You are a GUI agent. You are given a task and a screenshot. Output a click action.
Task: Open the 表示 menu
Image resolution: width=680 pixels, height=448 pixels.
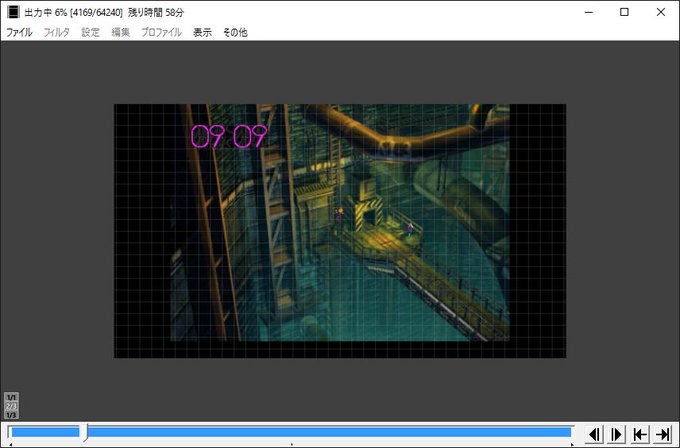point(203,32)
